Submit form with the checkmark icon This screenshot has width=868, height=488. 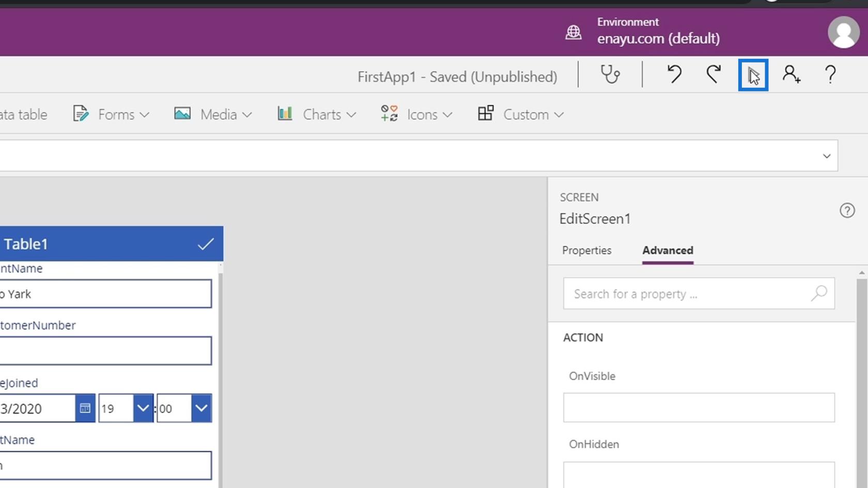[x=206, y=244]
